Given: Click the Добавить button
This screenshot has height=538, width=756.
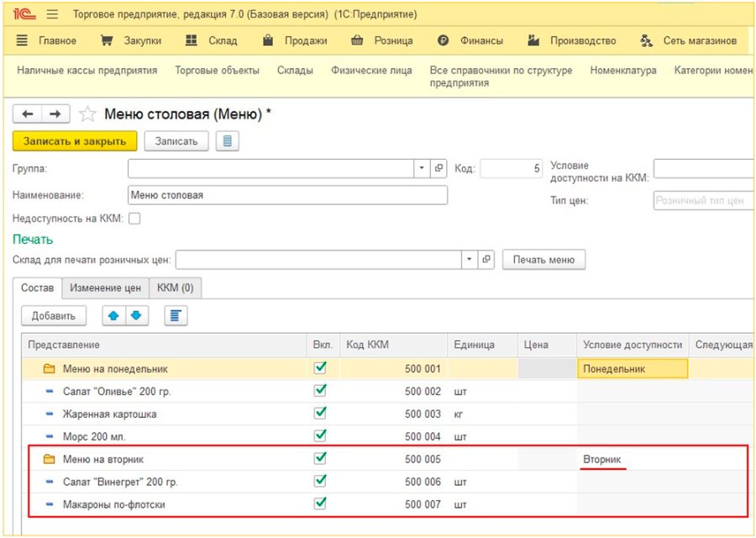Looking at the screenshot, I should pyautogui.click(x=54, y=316).
